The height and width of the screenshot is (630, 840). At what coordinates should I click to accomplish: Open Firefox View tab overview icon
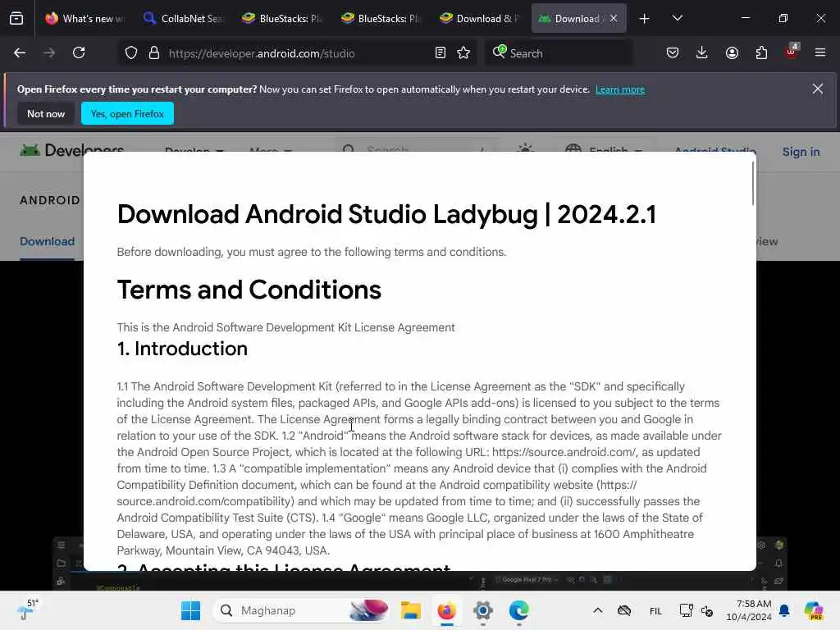pos(16,19)
